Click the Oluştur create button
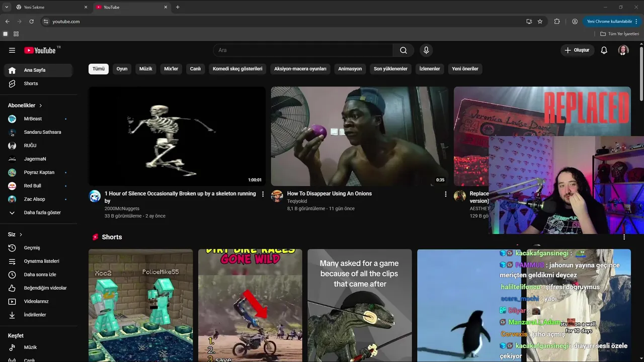Image resolution: width=644 pixels, height=362 pixels. coord(577,50)
